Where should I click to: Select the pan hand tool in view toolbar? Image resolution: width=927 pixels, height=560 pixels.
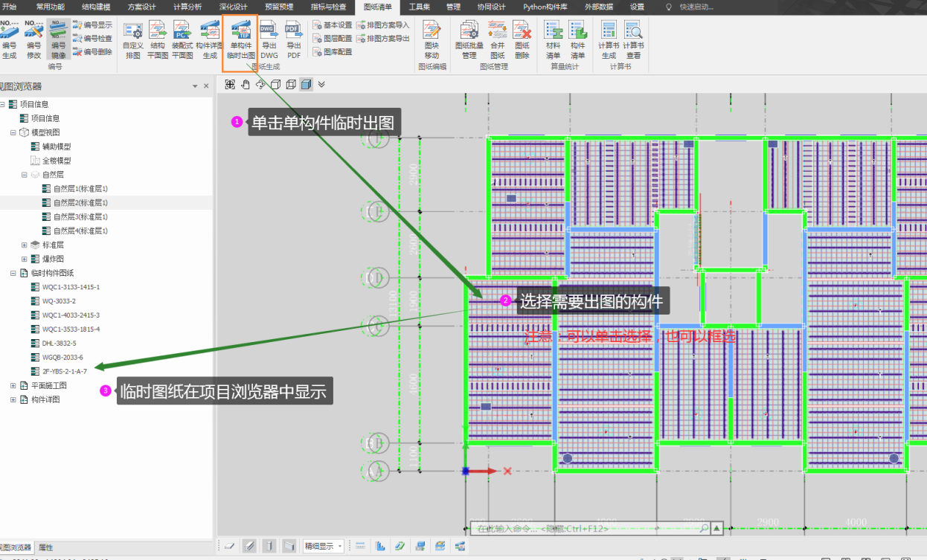coord(245,84)
